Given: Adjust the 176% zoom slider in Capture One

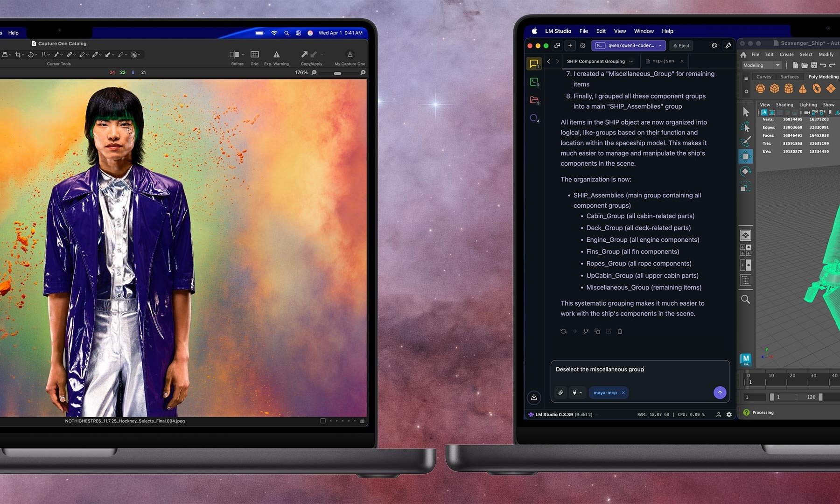Looking at the screenshot, I should 337,73.
